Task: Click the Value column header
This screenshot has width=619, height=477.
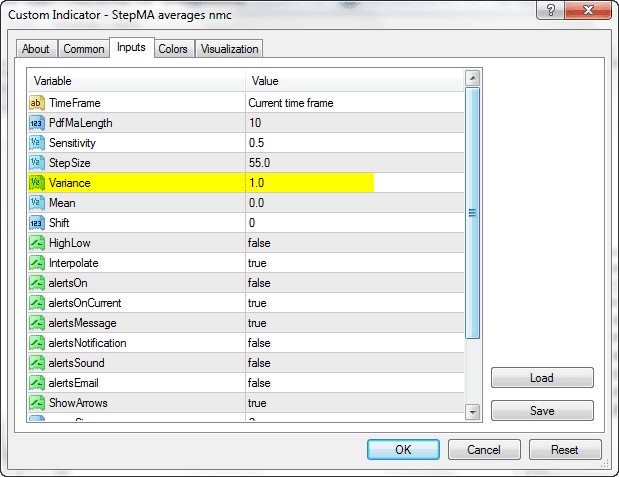Action: click(x=355, y=81)
